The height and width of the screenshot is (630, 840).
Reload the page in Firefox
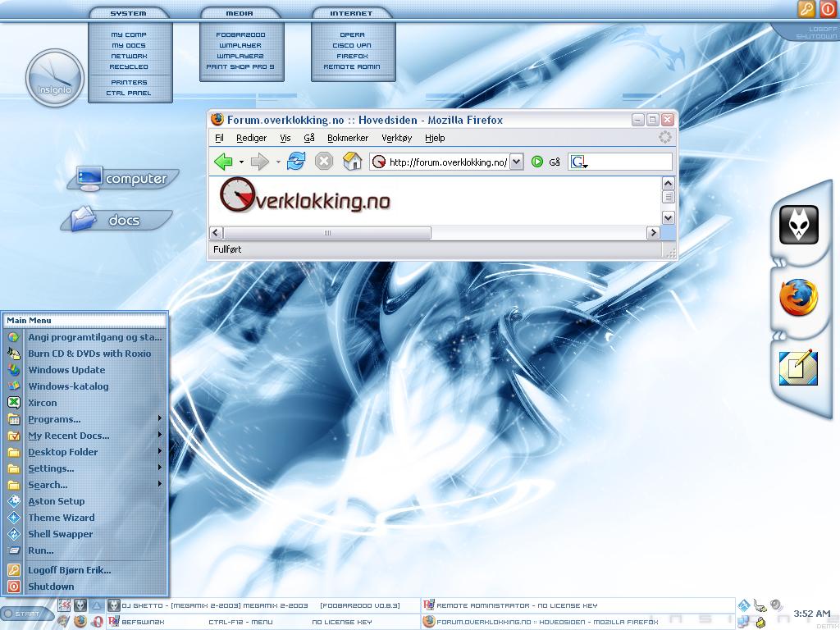pos(295,161)
